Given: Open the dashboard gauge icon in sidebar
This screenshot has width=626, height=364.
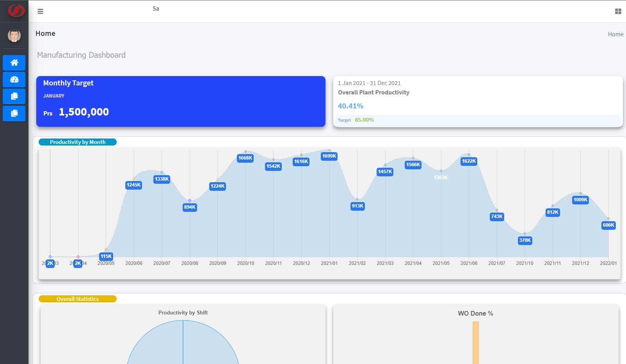Looking at the screenshot, I should tap(14, 80).
